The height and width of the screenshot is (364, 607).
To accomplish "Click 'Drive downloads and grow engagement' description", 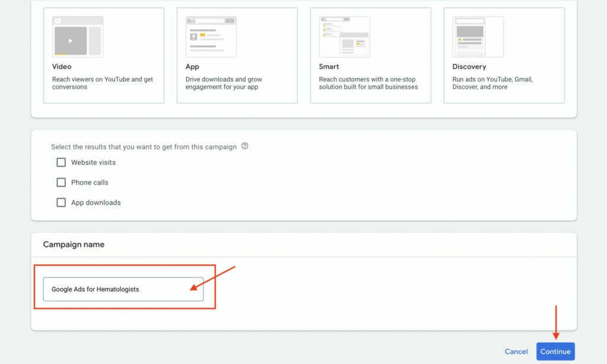I will pyautogui.click(x=223, y=83).
